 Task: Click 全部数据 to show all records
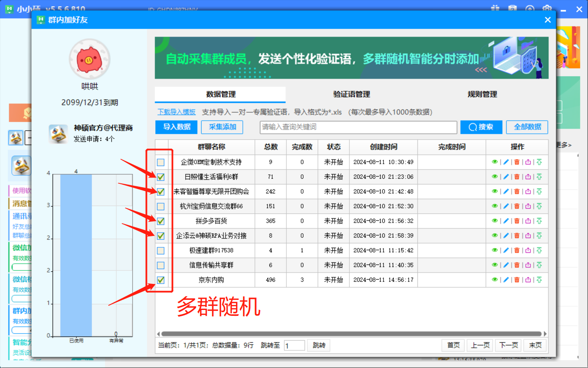[x=527, y=127]
